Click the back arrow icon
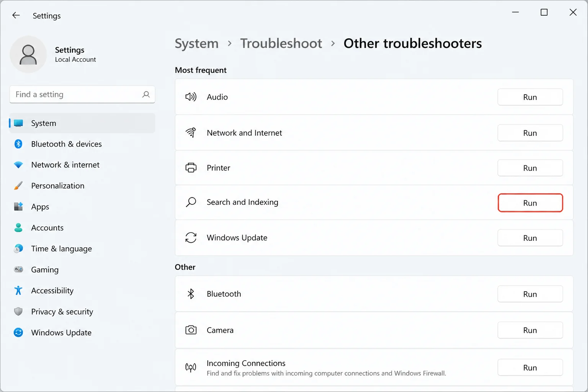Viewport: 588px width, 392px height. [16, 15]
